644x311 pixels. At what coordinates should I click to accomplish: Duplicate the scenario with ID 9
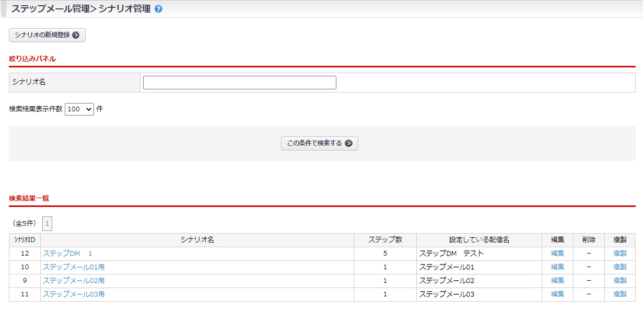(x=620, y=281)
